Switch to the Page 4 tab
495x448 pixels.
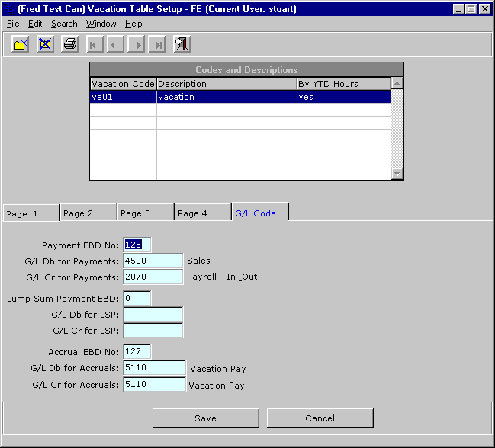coord(202,213)
